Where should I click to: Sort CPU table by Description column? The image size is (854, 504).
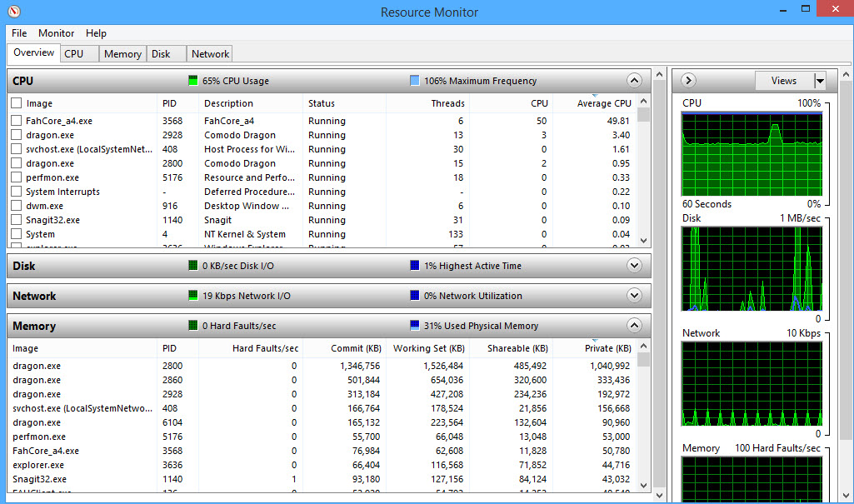pos(251,102)
